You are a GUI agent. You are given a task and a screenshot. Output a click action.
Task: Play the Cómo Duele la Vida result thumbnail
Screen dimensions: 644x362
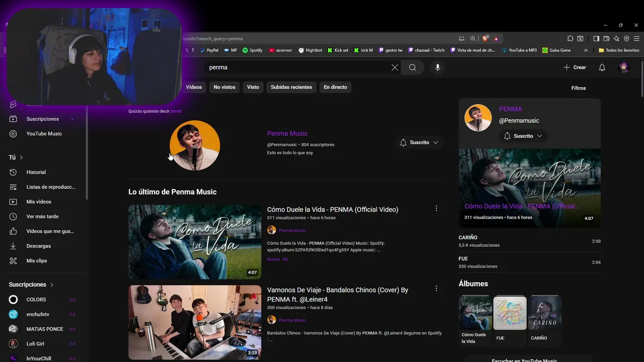195,242
